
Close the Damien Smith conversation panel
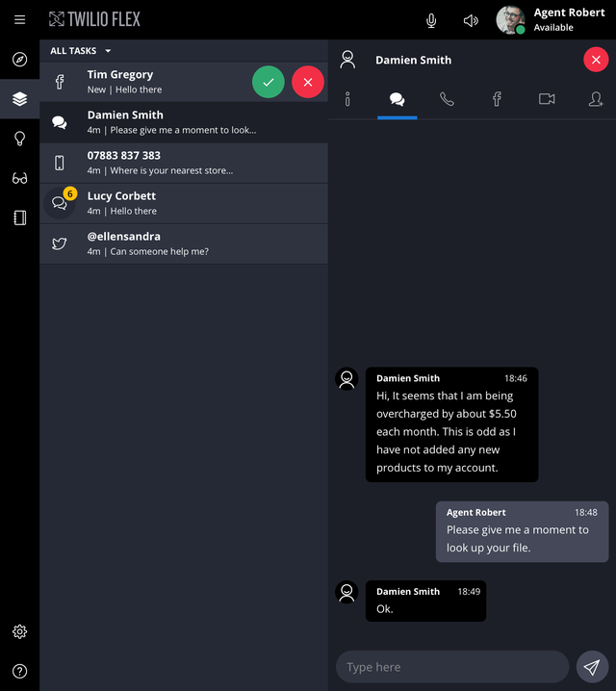click(596, 60)
